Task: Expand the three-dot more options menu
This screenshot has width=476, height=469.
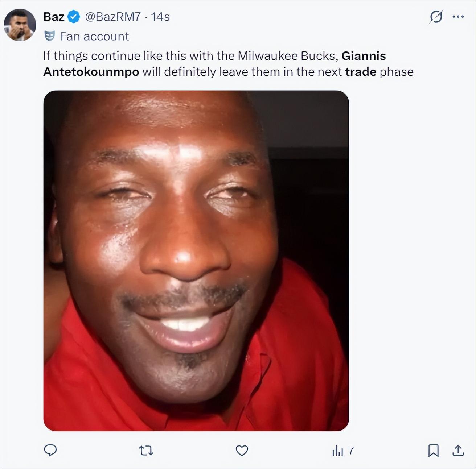Action: coord(458,17)
